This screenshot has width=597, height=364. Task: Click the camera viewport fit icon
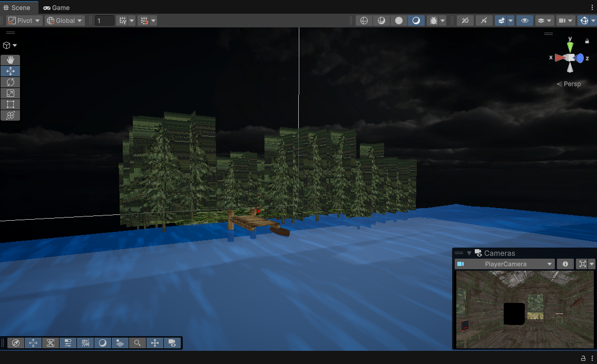coord(583,264)
